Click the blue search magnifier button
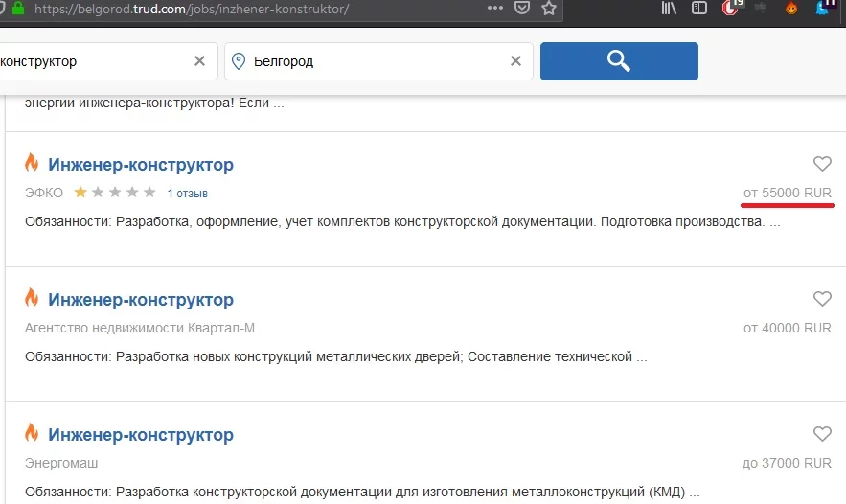 pos(619,61)
